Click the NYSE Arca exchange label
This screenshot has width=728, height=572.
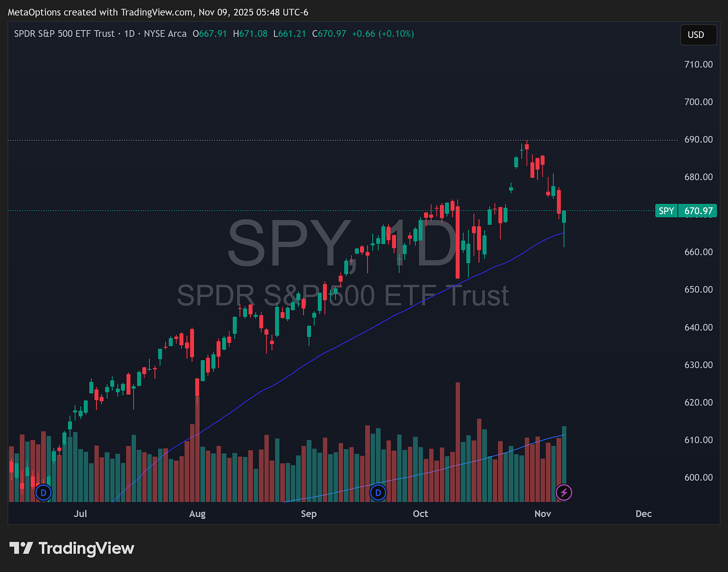tap(165, 33)
